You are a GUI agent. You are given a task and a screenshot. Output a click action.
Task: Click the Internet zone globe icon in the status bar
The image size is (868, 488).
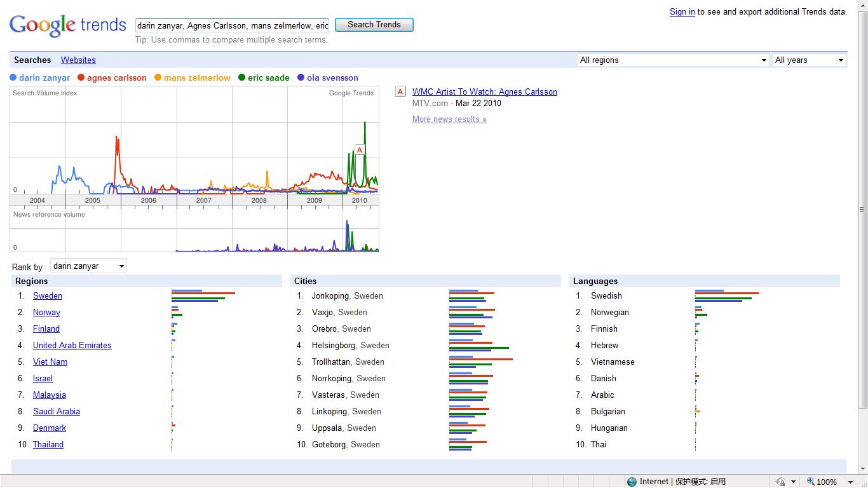(632, 482)
